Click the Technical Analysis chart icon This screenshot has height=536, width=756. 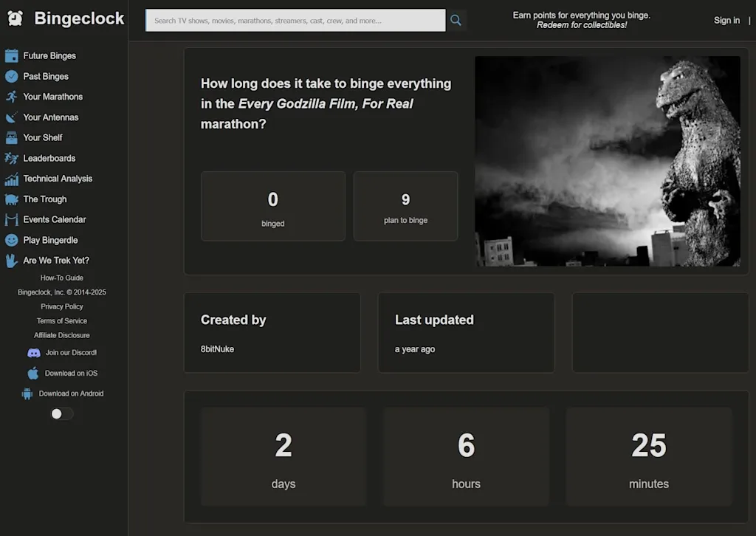click(x=12, y=179)
